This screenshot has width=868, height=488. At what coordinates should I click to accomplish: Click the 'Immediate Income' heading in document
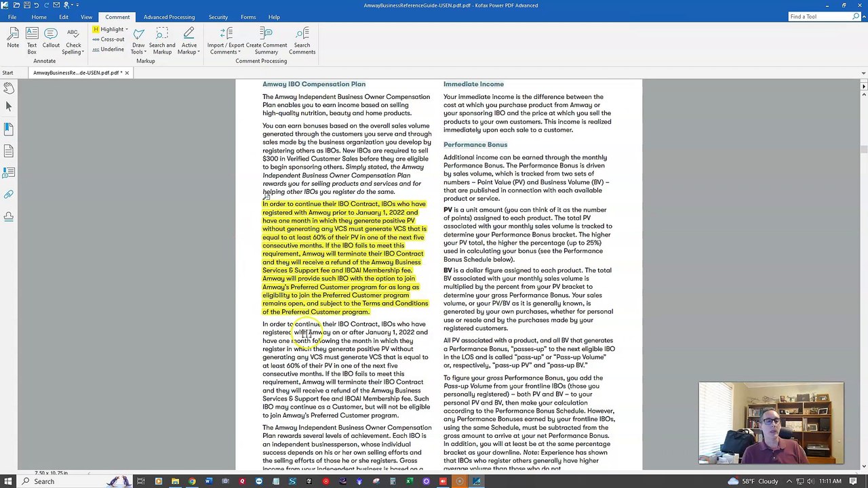[x=473, y=84]
